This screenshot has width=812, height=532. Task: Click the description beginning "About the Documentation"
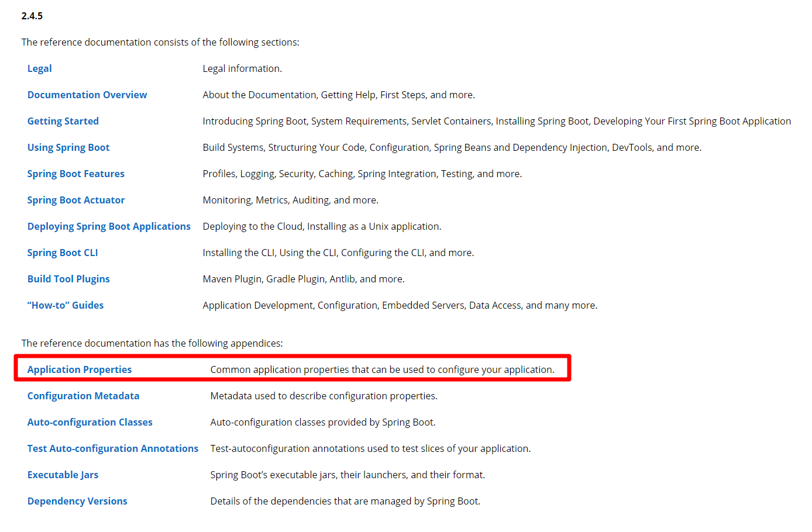point(339,95)
